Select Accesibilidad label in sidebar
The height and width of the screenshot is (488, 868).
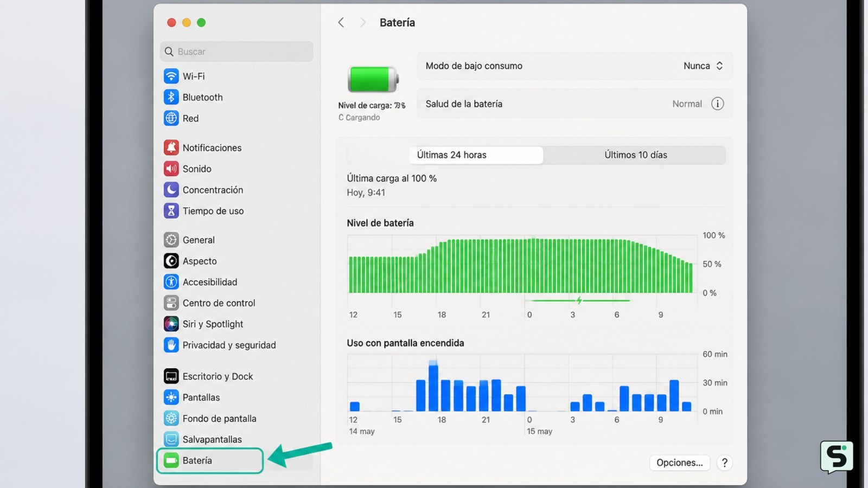pos(210,282)
